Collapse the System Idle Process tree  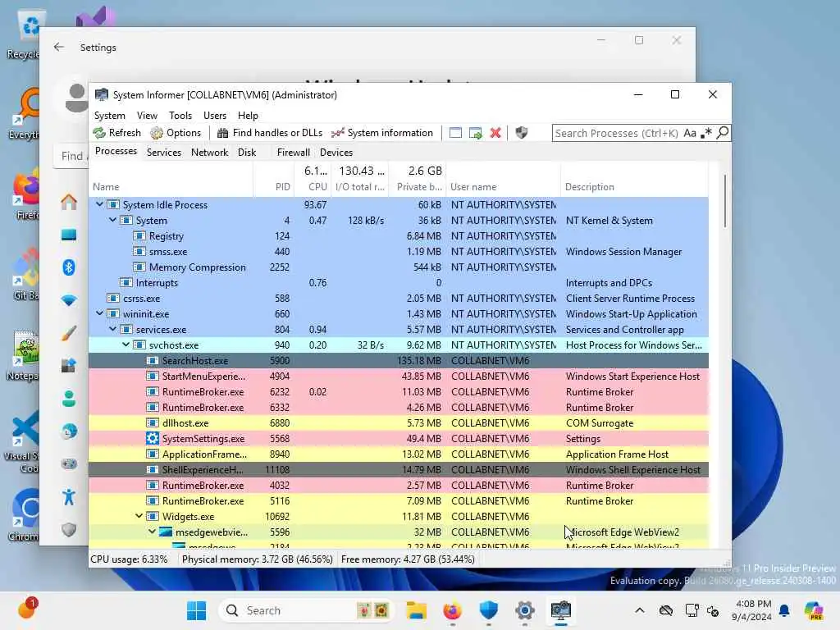[99, 204]
